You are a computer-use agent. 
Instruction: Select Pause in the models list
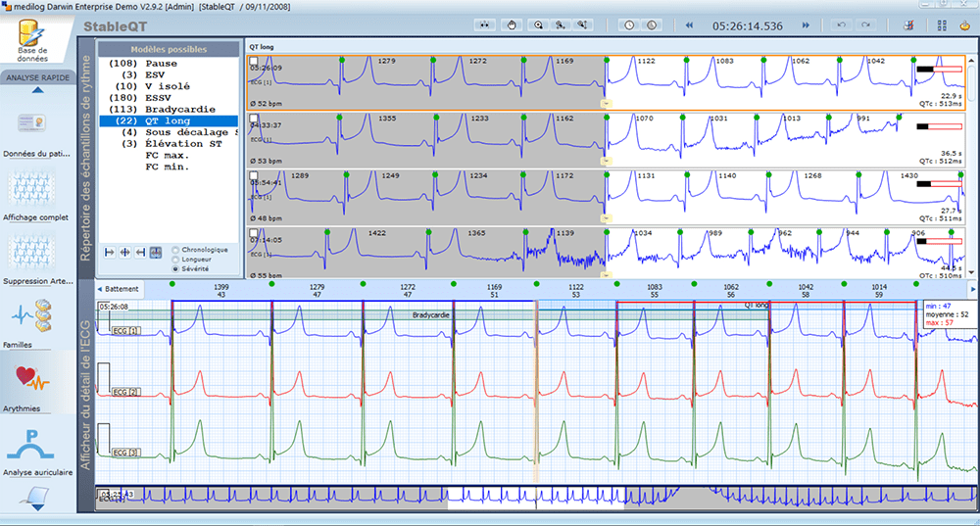[161, 63]
